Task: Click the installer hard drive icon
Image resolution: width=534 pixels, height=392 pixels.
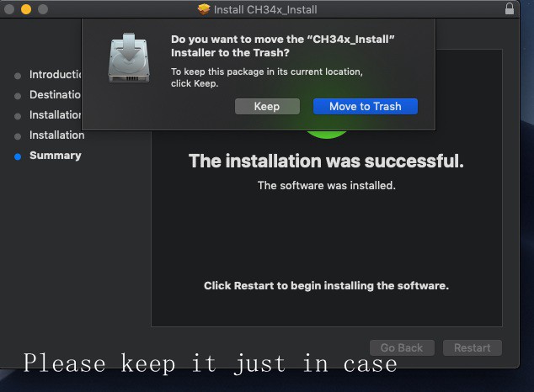Action: click(129, 58)
